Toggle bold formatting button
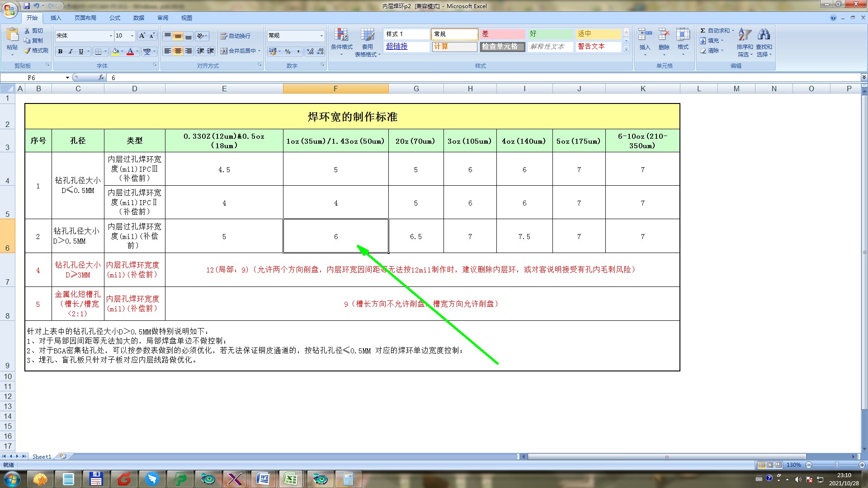The height and width of the screenshot is (488, 868). click(60, 52)
